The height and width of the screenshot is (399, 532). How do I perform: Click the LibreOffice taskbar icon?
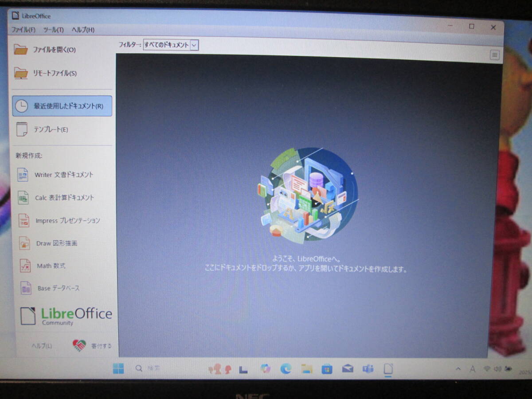(x=388, y=369)
